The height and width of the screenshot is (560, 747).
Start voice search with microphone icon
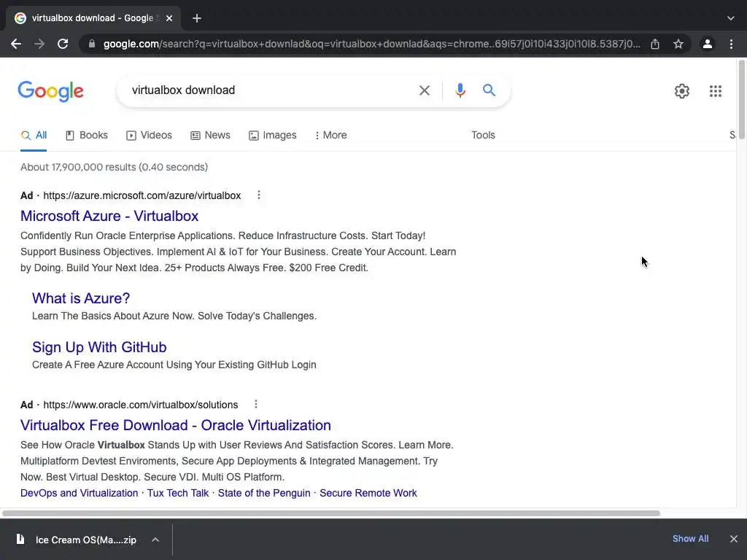[460, 90]
